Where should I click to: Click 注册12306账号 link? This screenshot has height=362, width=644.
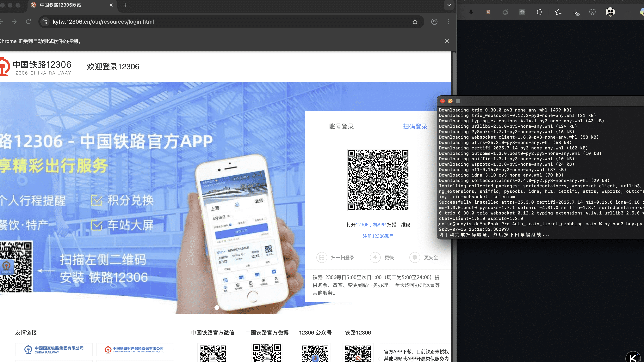tap(378, 236)
